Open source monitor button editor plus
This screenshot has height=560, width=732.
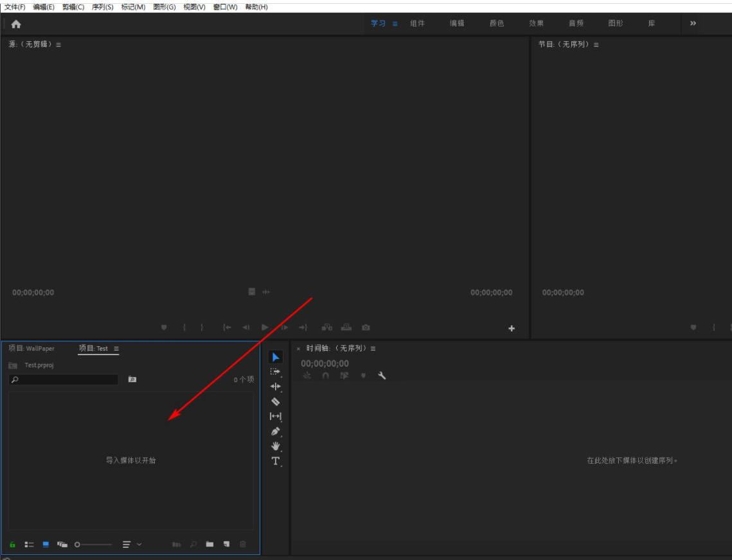click(x=512, y=329)
